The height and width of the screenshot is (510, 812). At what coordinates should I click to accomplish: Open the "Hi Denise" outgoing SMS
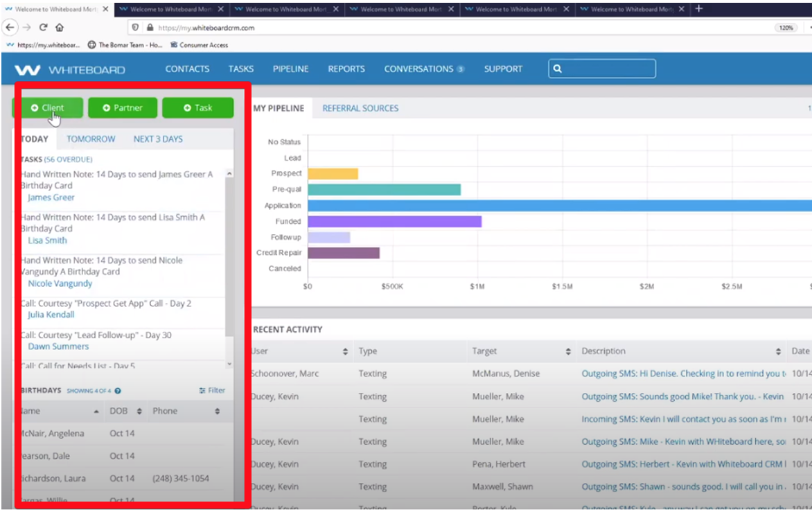[x=683, y=373]
